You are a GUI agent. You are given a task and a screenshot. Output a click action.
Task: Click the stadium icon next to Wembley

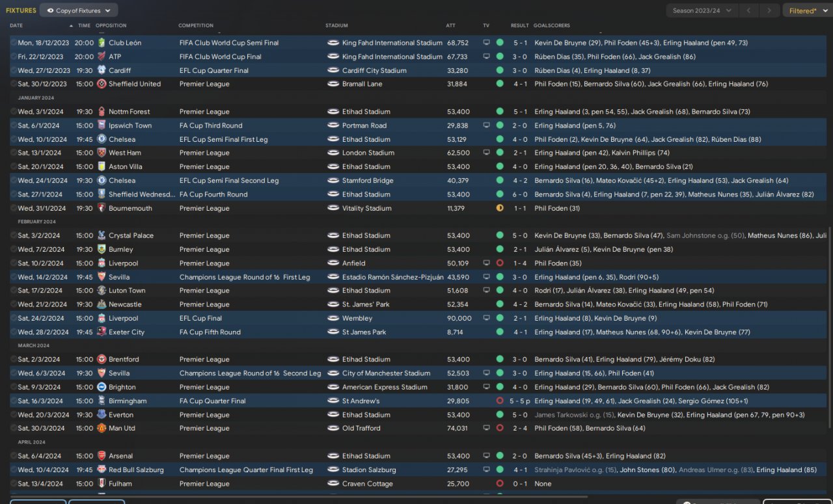(333, 318)
